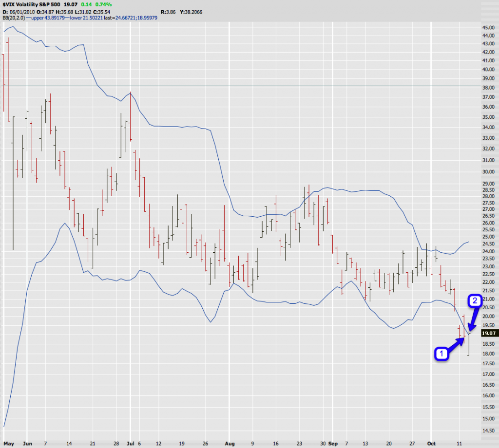Image resolution: width=499 pixels, height=448 pixels.
Task: Click the Oct month label on the time axis
Action: click(x=430, y=444)
